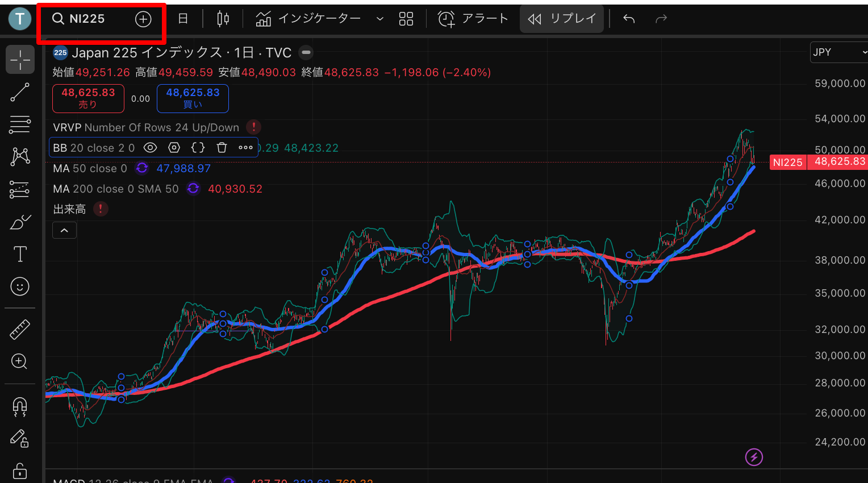Click the NI225 price label on axis
Image resolution: width=868 pixels, height=483 pixels.
[x=787, y=163]
